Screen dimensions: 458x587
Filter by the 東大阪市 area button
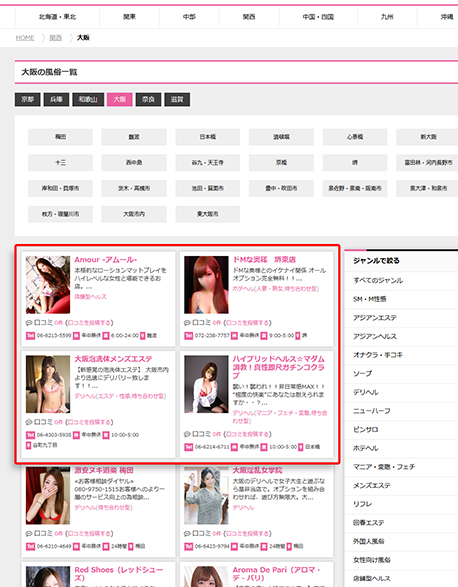207,215
